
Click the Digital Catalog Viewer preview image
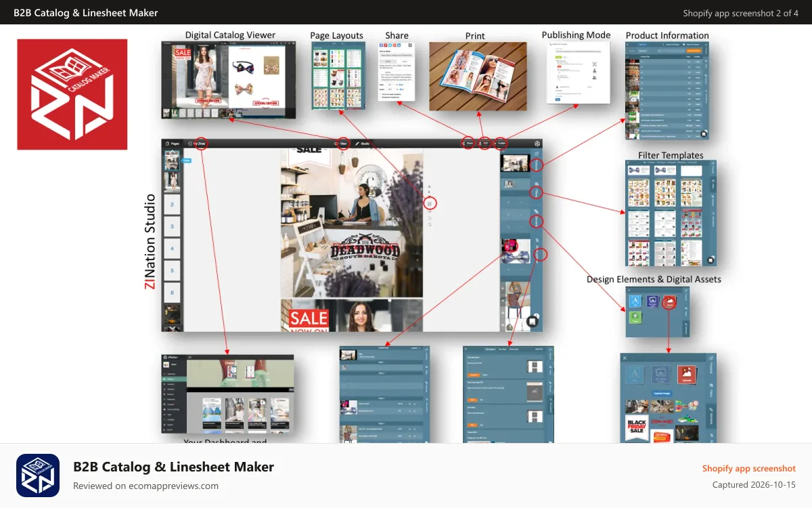[230, 80]
